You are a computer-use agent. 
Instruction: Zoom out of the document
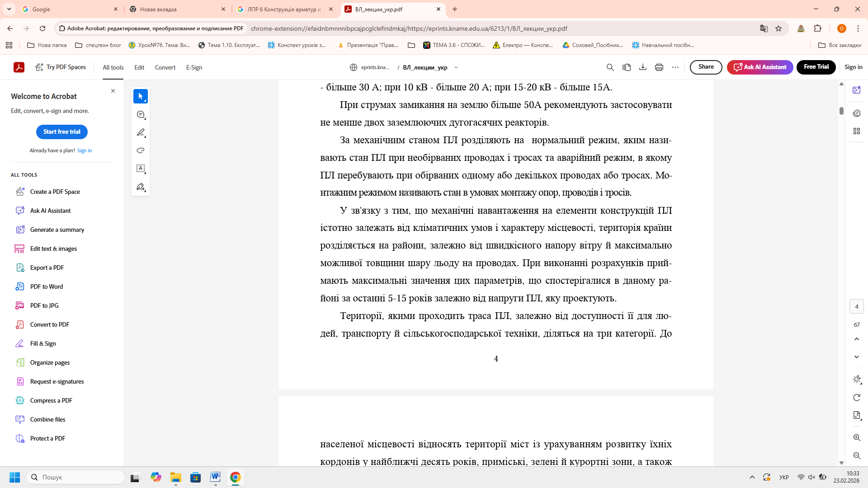(857, 456)
